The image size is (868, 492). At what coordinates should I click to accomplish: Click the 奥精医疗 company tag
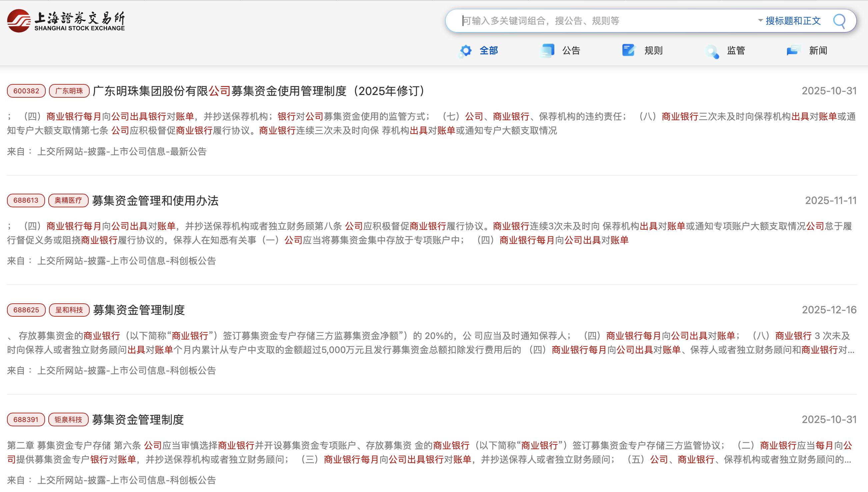(68, 200)
